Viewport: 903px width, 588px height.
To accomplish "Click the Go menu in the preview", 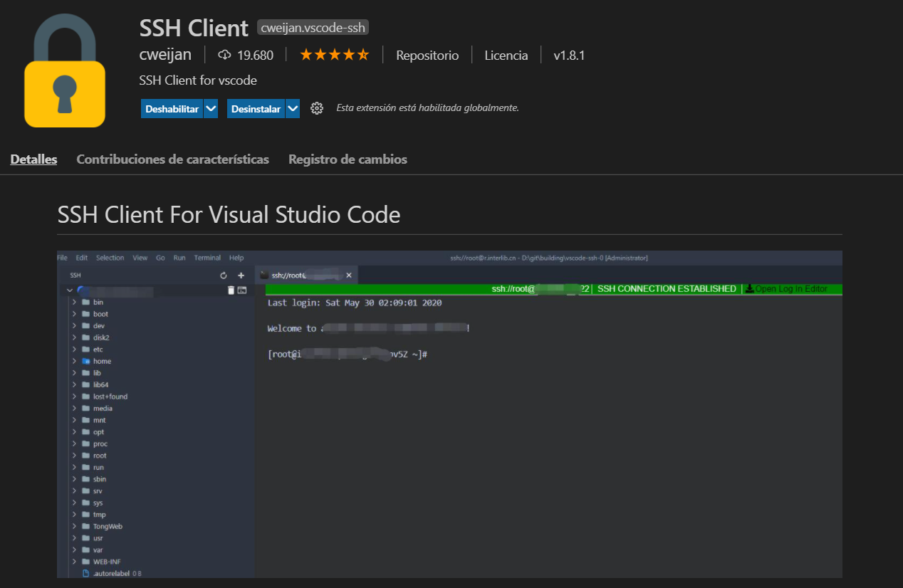I will [160, 258].
